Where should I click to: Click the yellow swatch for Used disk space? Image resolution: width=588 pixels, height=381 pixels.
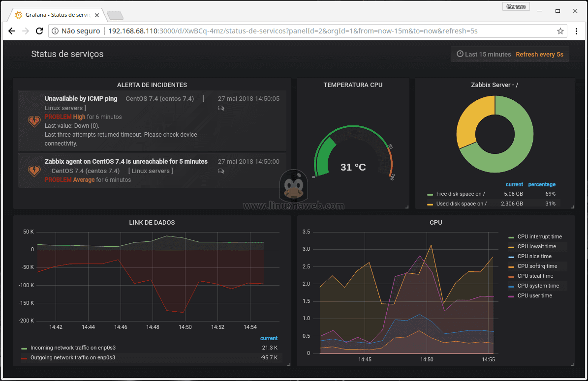(430, 204)
